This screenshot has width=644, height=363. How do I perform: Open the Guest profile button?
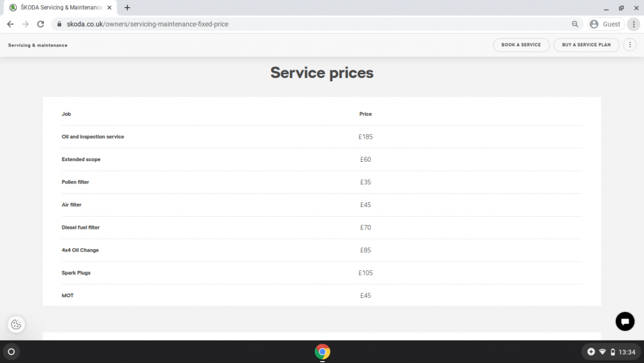606,25
